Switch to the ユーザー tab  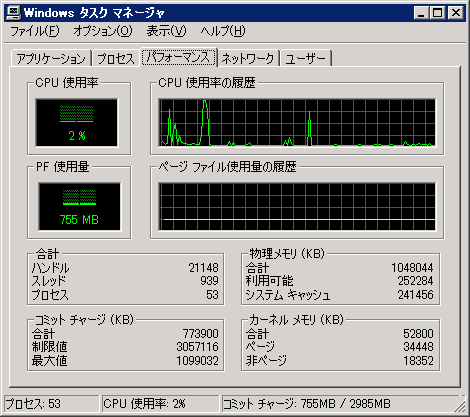(x=306, y=59)
